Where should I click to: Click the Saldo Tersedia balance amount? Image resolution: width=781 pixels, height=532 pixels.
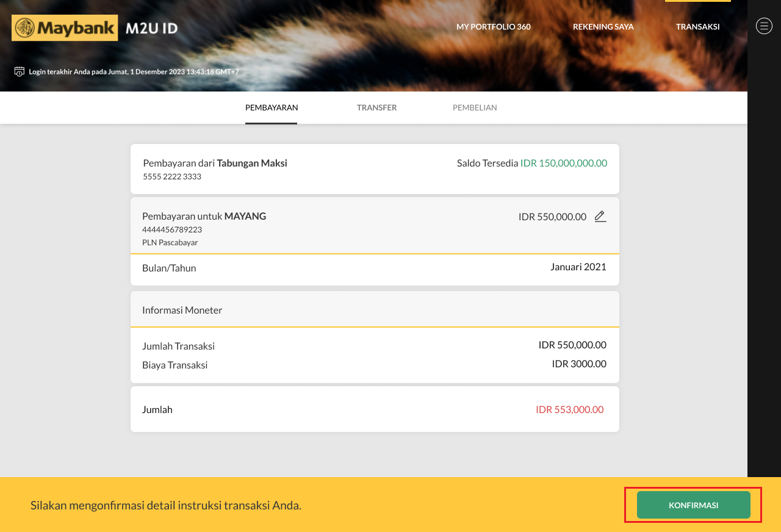[x=563, y=163]
